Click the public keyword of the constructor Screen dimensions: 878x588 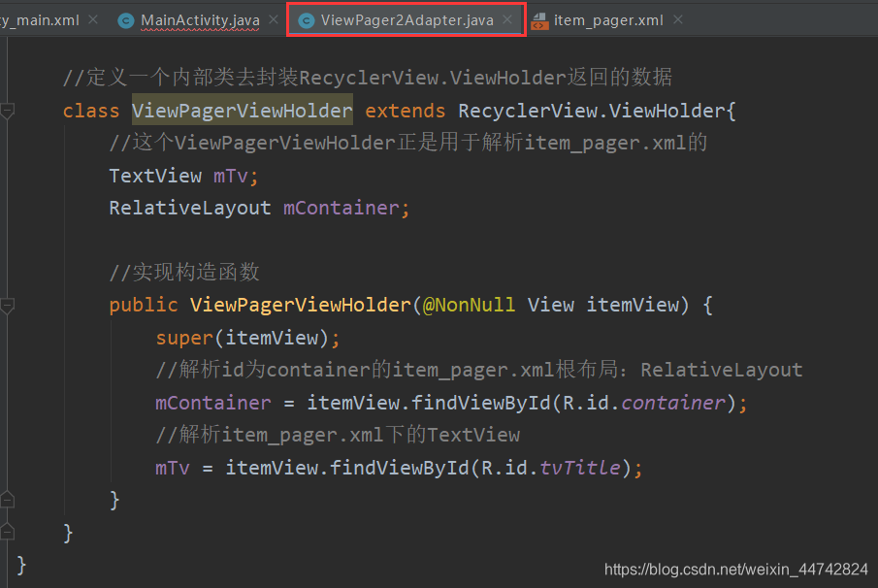(x=144, y=306)
